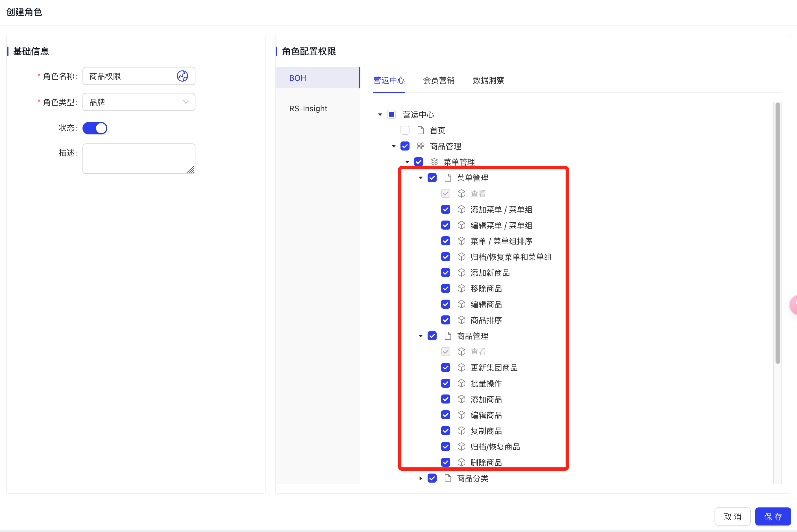The height and width of the screenshot is (532, 797).
Task: Click the page icon of 菜单管理 sub-item
Action: (x=448, y=178)
